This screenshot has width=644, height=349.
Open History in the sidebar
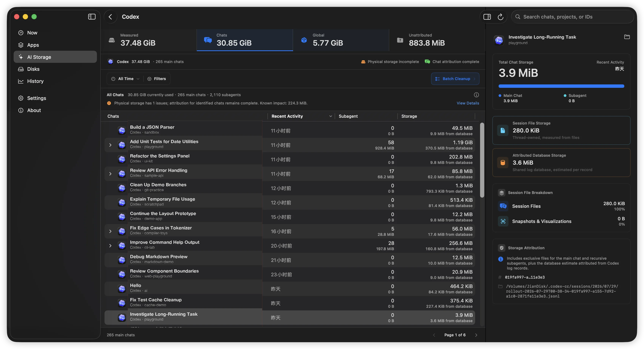point(55,81)
